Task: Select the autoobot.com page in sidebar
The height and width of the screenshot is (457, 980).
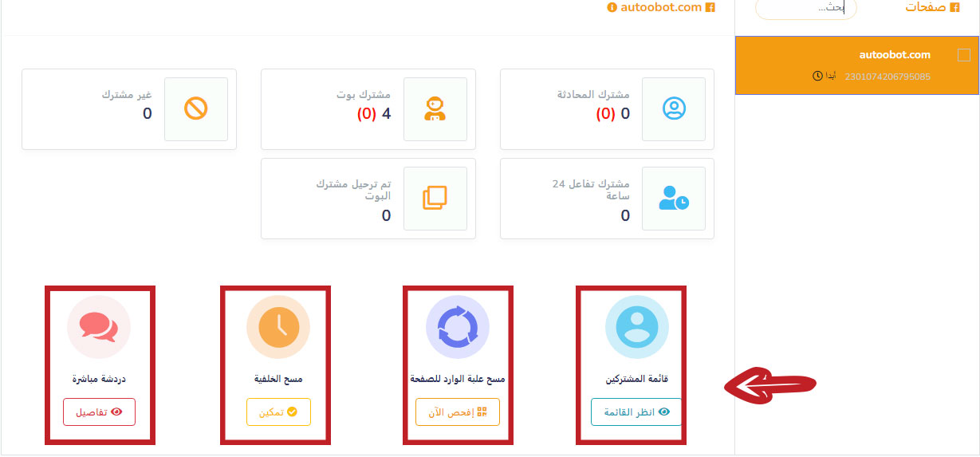Action: coord(894,55)
